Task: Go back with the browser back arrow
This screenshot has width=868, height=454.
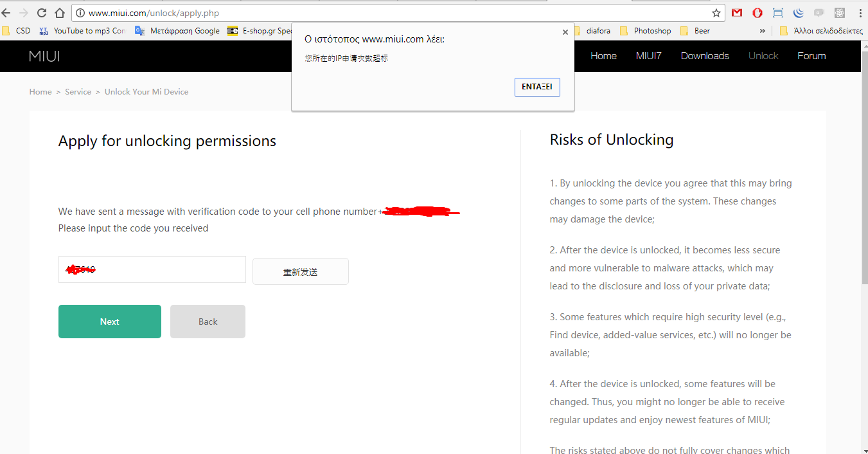Action: point(6,13)
